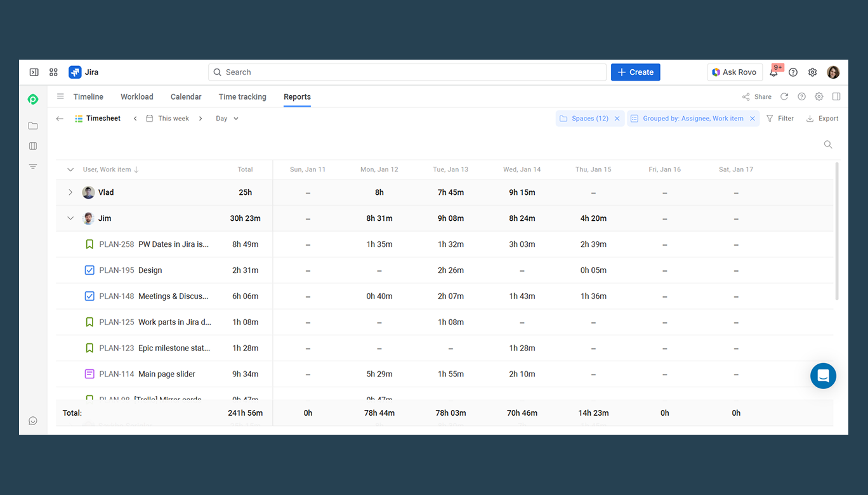Image resolution: width=868 pixels, height=495 pixels.
Task: Open the This week date picker
Action: pyautogui.click(x=168, y=119)
